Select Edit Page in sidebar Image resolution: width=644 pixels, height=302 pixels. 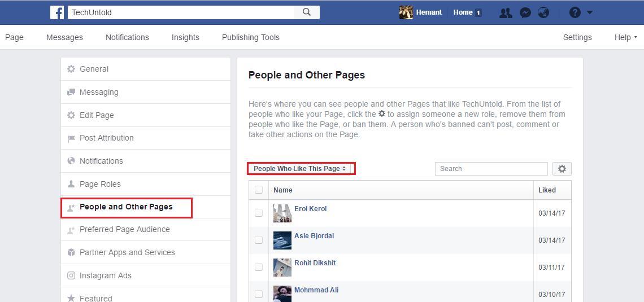pyautogui.click(x=146, y=115)
